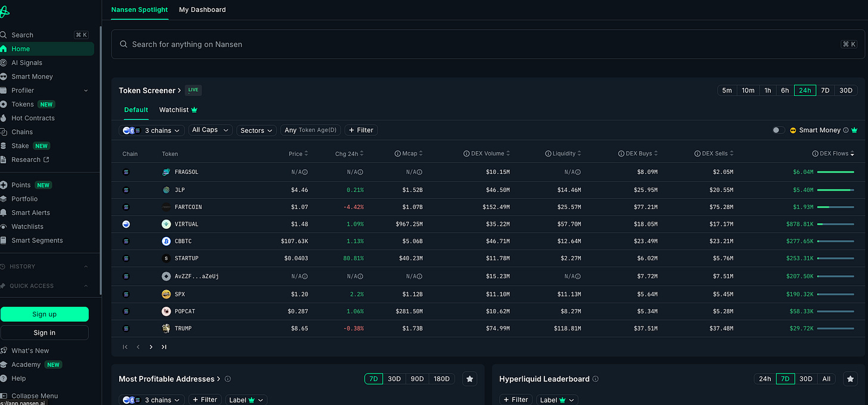Open the All Caps dropdown
The image size is (868, 405).
[x=210, y=130]
